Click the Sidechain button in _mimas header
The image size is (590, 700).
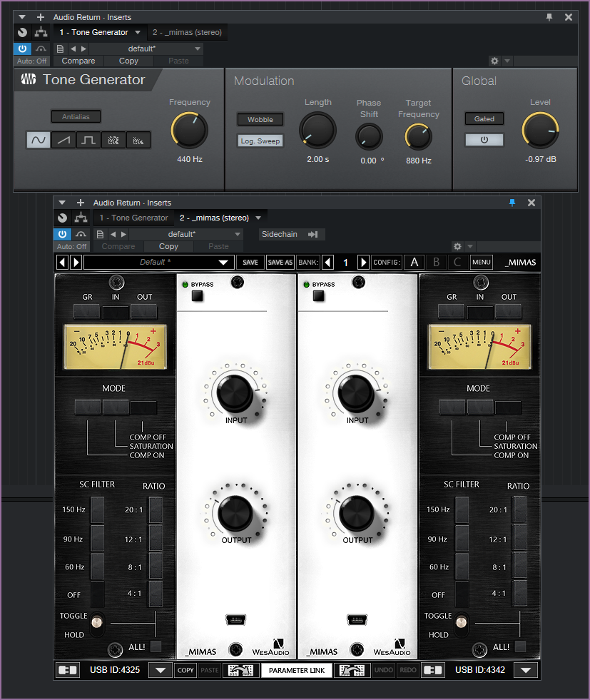tap(292, 234)
